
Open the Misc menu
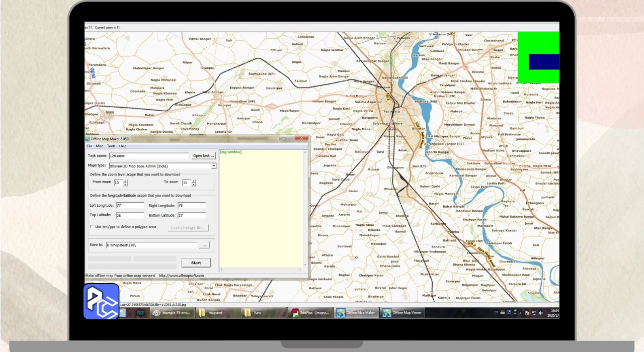point(100,146)
